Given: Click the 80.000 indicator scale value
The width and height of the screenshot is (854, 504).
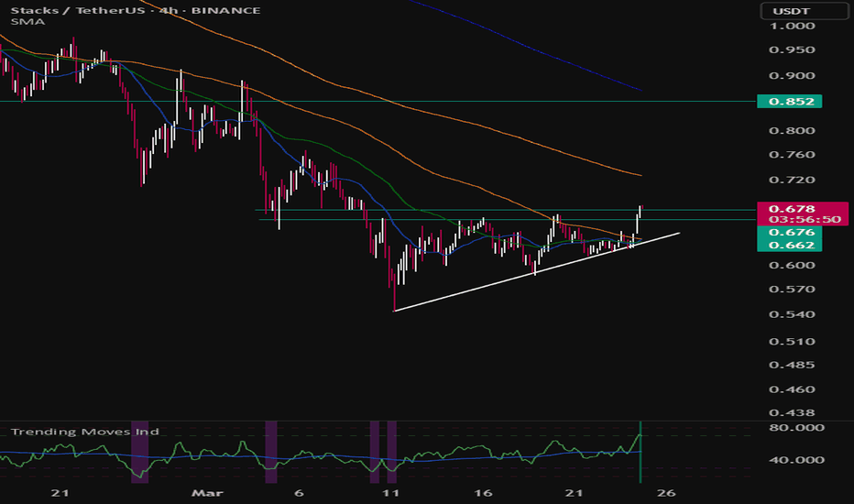Looking at the screenshot, I should click(796, 428).
